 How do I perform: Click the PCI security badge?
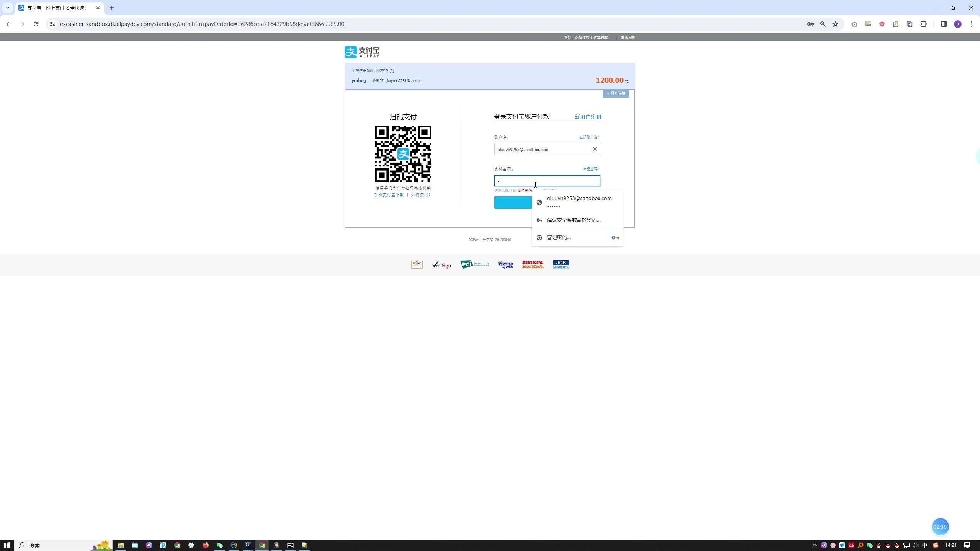click(474, 264)
